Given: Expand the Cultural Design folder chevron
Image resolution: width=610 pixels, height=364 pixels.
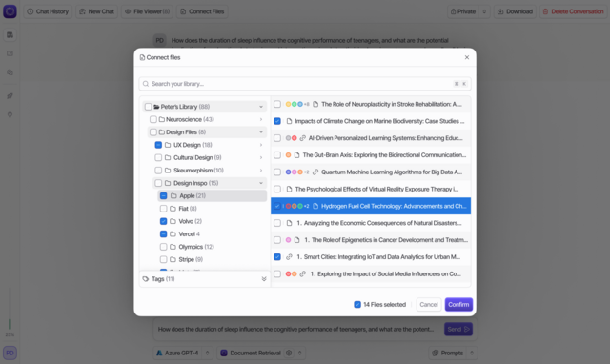Looking at the screenshot, I should 261,157.
